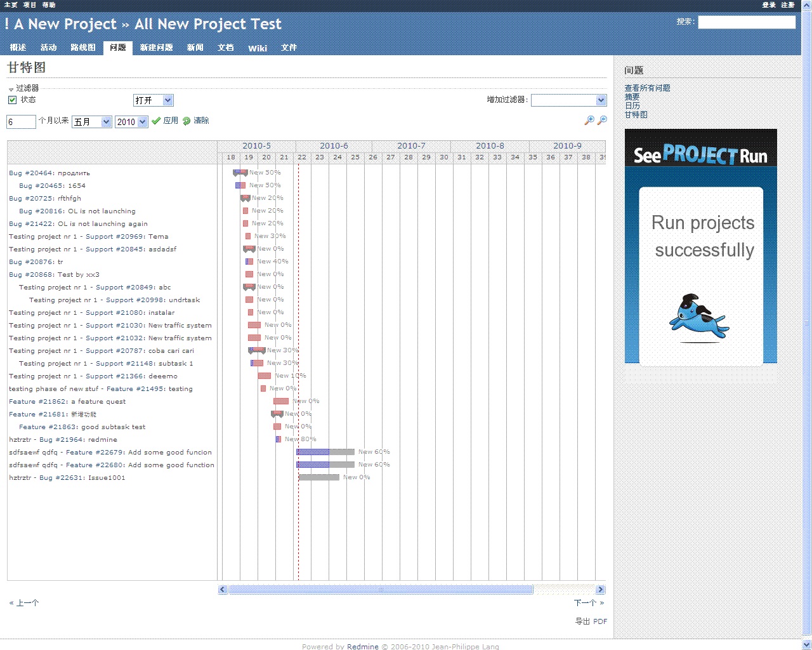The image size is (812, 650).
Task: Collapse the 过滤器 filter section
Action: [11, 88]
